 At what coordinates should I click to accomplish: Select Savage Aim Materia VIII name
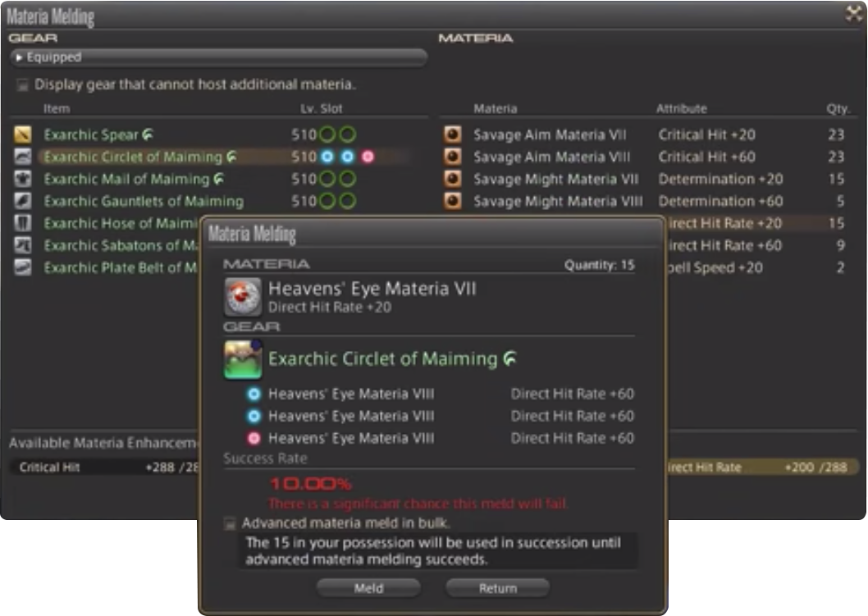pyautogui.click(x=552, y=157)
